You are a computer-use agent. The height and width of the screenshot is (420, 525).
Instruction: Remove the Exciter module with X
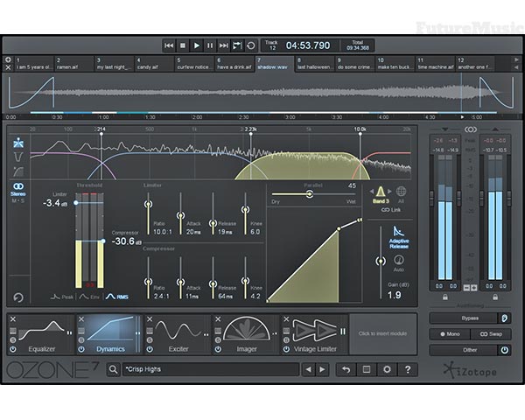coord(150,318)
